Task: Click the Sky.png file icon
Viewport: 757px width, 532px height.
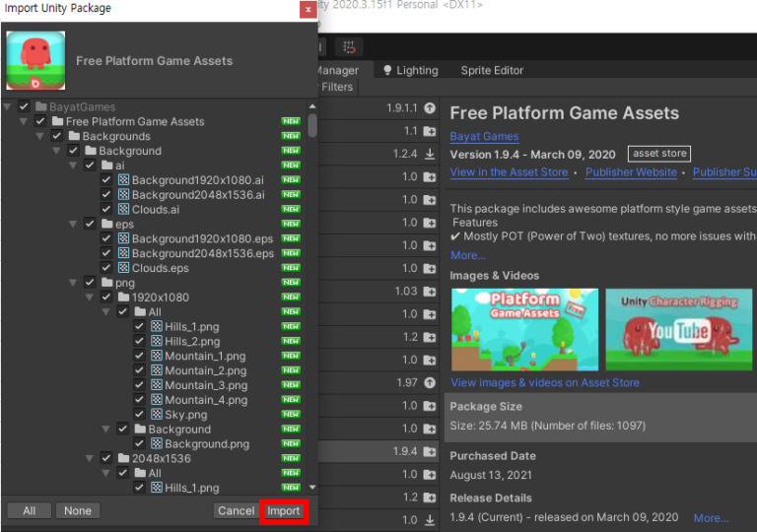Action: (x=157, y=414)
